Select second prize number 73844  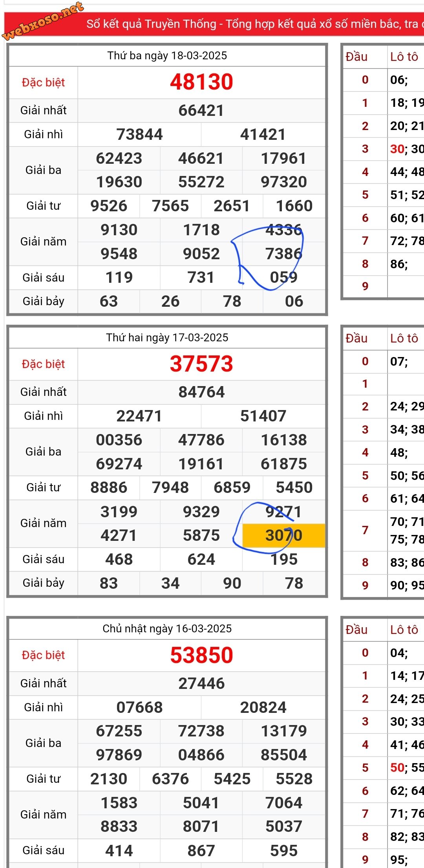139,134
